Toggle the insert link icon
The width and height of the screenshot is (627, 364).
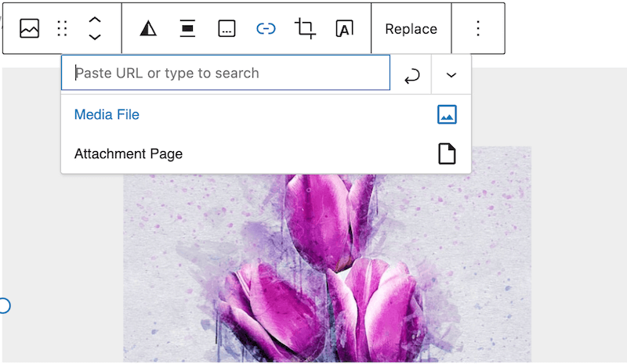(x=266, y=28)
